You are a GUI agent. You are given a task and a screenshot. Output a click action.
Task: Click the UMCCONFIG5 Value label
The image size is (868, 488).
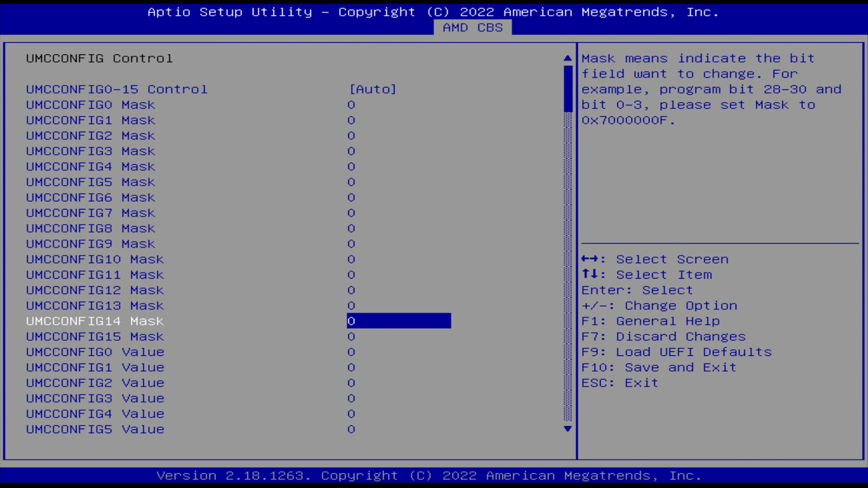pyautogui.click(x=95, y=429)
